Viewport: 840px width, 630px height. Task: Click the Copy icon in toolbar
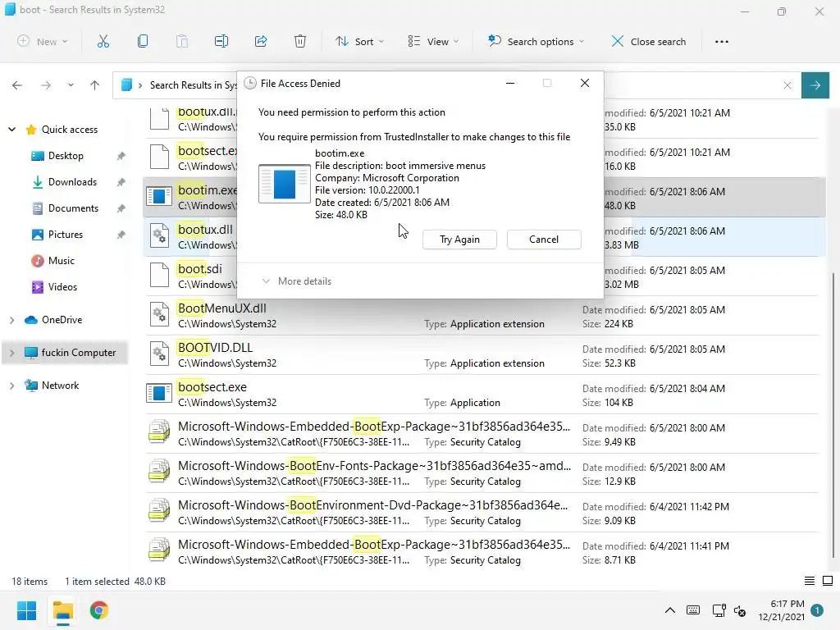(143, 41)
